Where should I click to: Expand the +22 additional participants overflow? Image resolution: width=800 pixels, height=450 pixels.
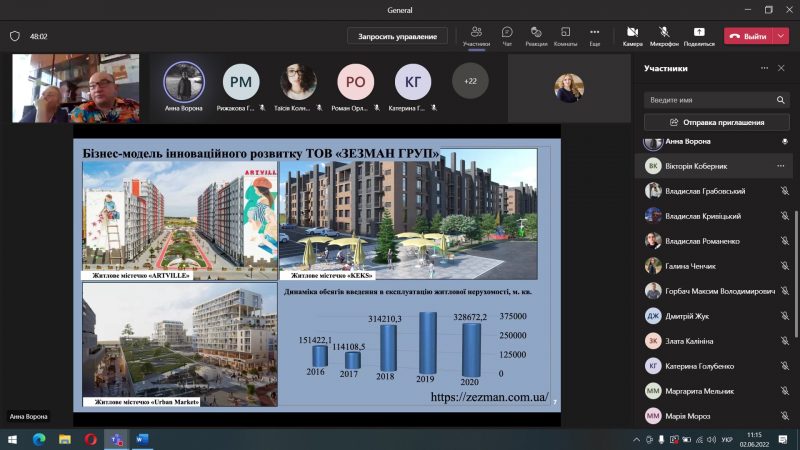pyautogui.click(x=470, y=81)
